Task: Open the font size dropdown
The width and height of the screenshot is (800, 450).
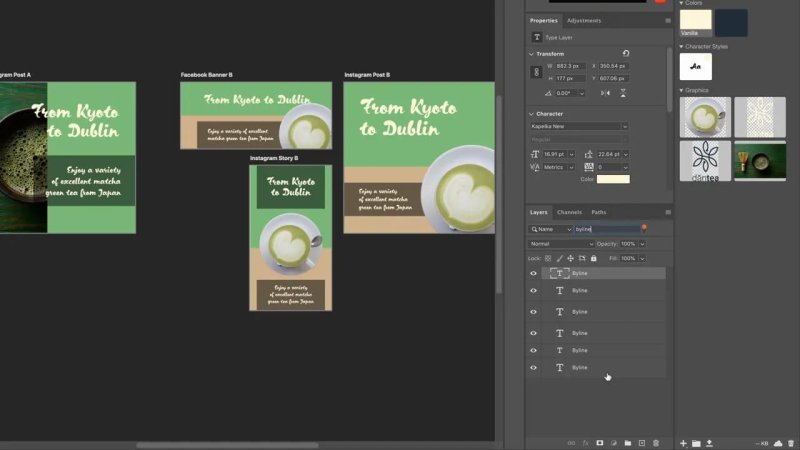Action: click(x=571, y=154)
